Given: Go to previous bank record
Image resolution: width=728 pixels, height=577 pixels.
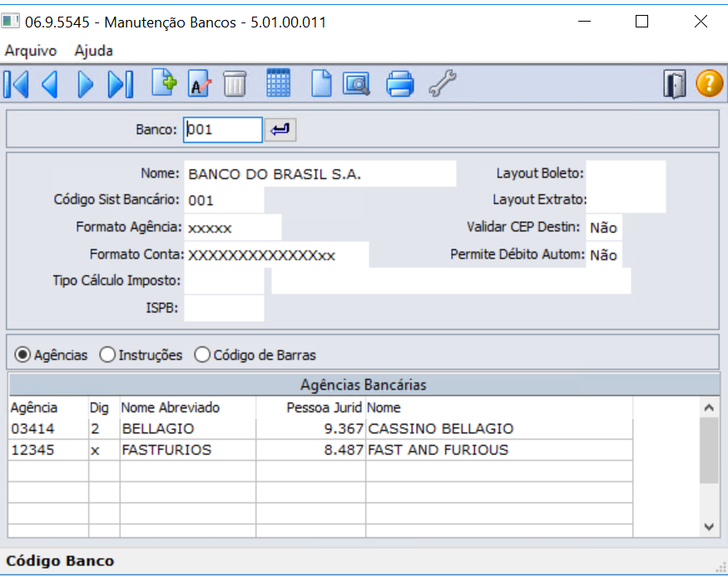Looking at the screenshot, I should tap(50, 84).
